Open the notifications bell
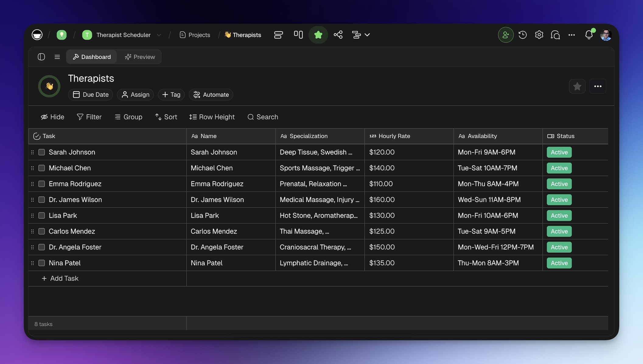Screen dimensions: 643x364 tap(589, 35)
